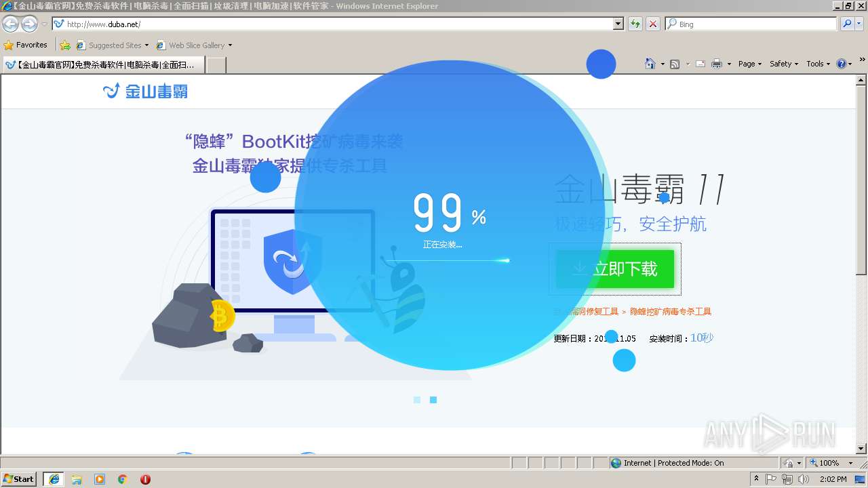Click the vertical scrollbar down arrow
The height and width of the screenshot is (488, 868).
pyautogui.click(x=862, y=449)
